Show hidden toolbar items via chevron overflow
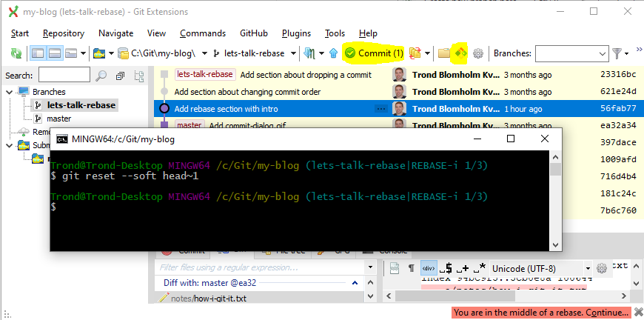Viewport: 644px width, 320px height. pyautogui.click(x=639, y=50)
